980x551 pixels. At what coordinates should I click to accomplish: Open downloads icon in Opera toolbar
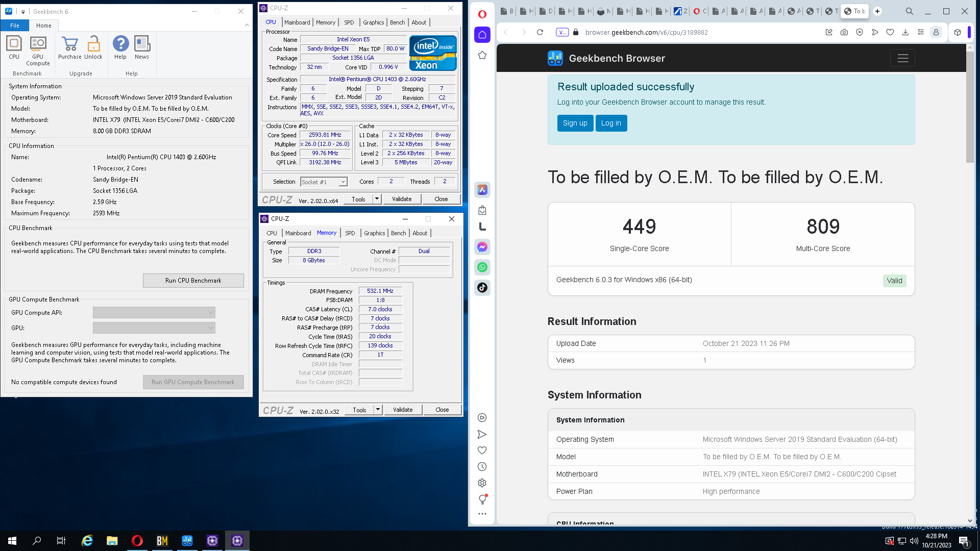[905, 32]
